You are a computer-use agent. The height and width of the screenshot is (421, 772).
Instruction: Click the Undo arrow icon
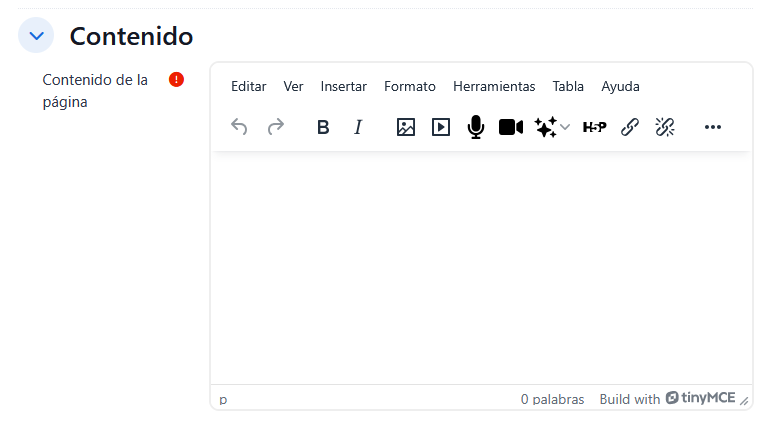tap(239, 127)
